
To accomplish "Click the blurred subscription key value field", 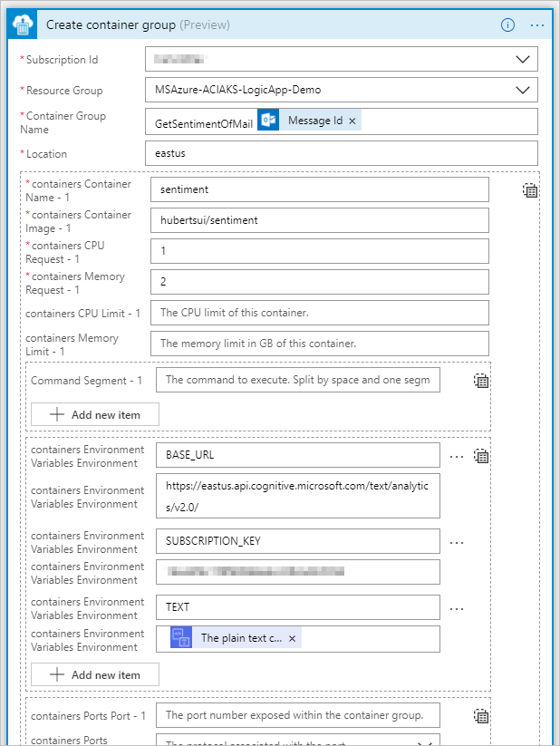I will (x=298, y=572).
